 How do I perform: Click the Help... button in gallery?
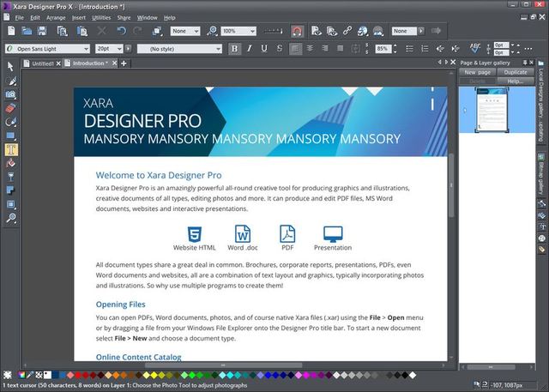click(516, 81)
